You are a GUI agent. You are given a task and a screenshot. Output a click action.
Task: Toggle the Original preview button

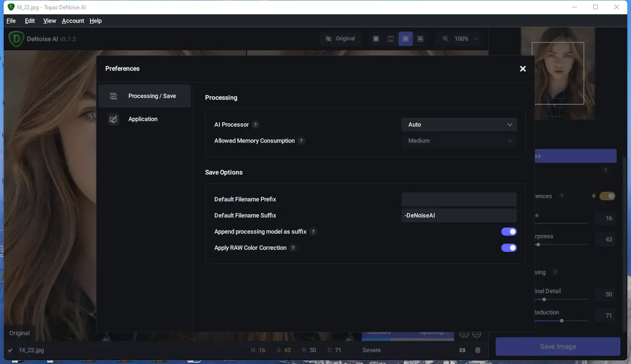(340, 39)
